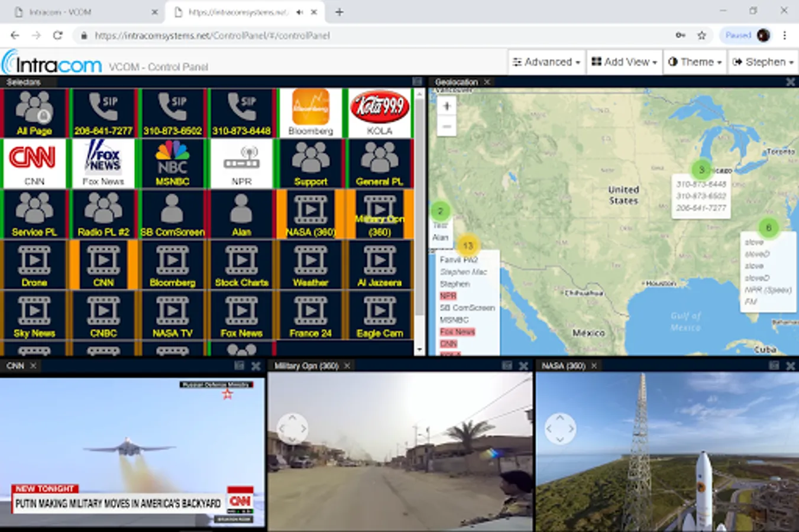799x532 pixels.
Task: Maximize the NASA (360) panel
Action: click(x=774, y=366)
